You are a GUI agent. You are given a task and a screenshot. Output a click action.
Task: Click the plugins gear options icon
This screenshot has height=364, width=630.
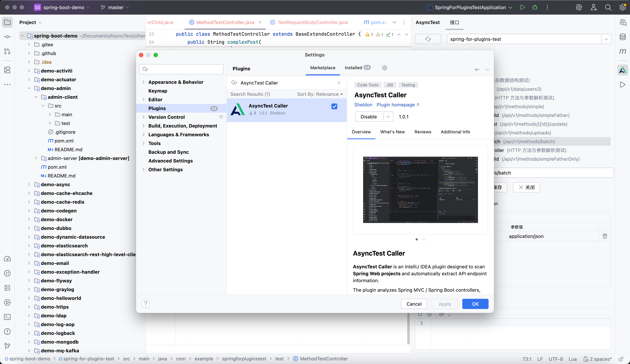(x=384, y=68)
